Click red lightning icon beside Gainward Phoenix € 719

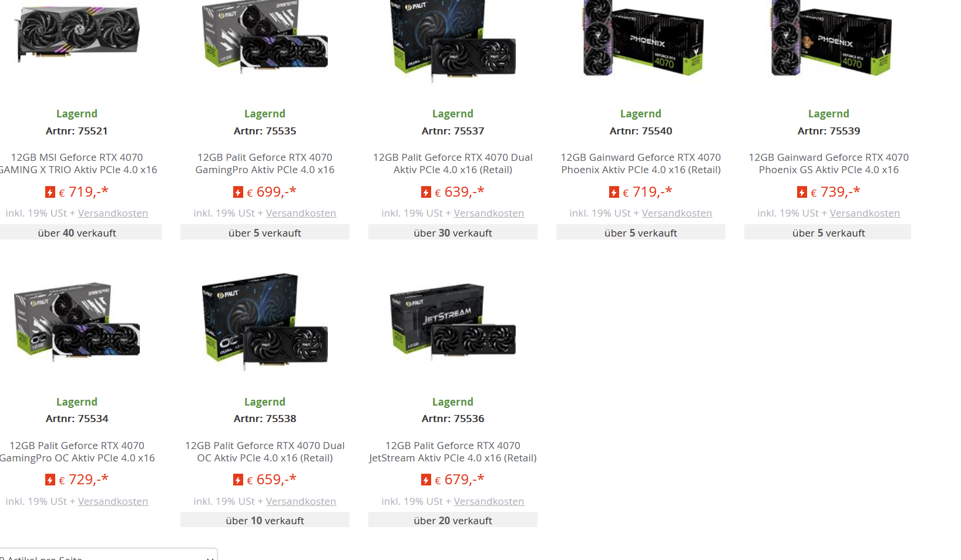click(x=614, y=192)
